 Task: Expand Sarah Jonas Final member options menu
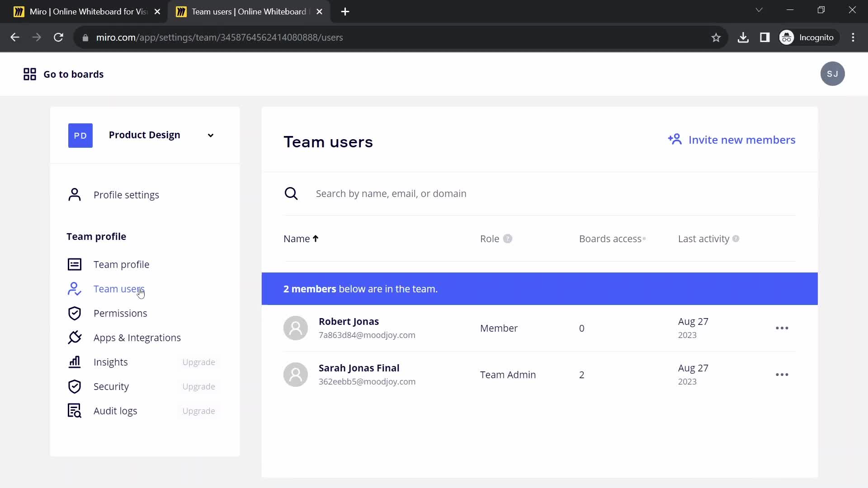pyautogui.click(x=782, y=374)
